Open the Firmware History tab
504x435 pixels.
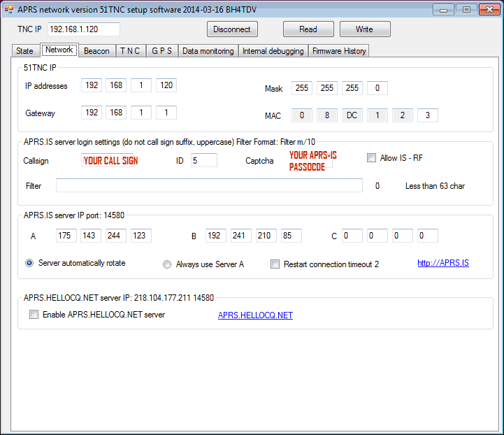click(x=338, y=51)
